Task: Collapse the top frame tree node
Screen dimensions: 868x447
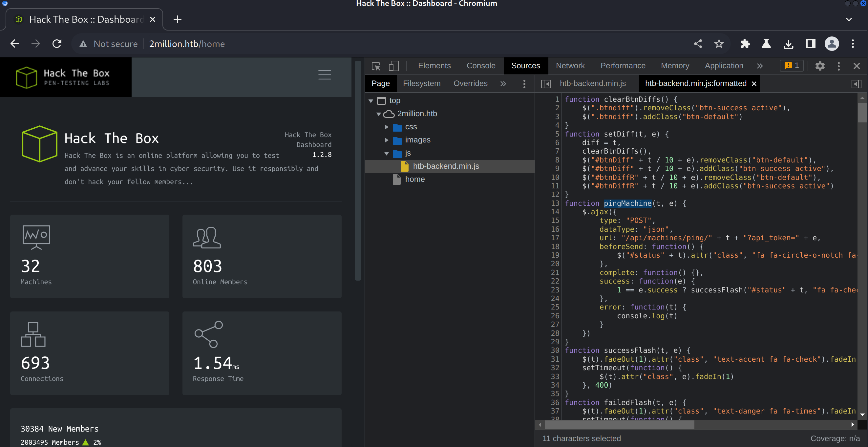Action: coord(371,101)
